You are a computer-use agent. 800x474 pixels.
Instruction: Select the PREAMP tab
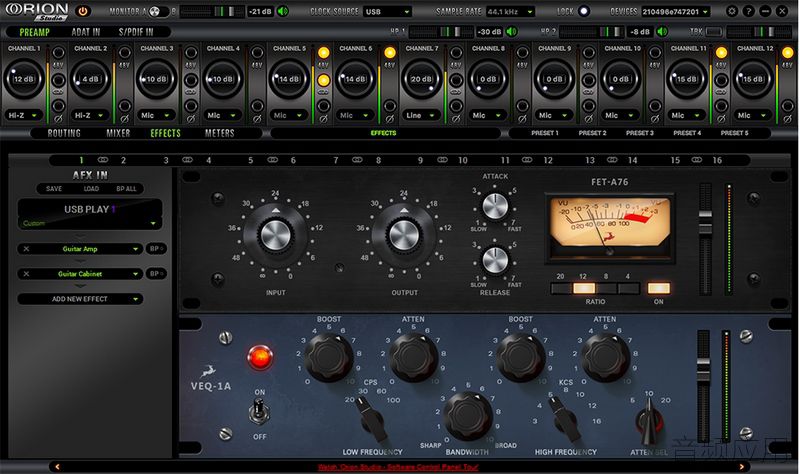click(x=35, y=32)
